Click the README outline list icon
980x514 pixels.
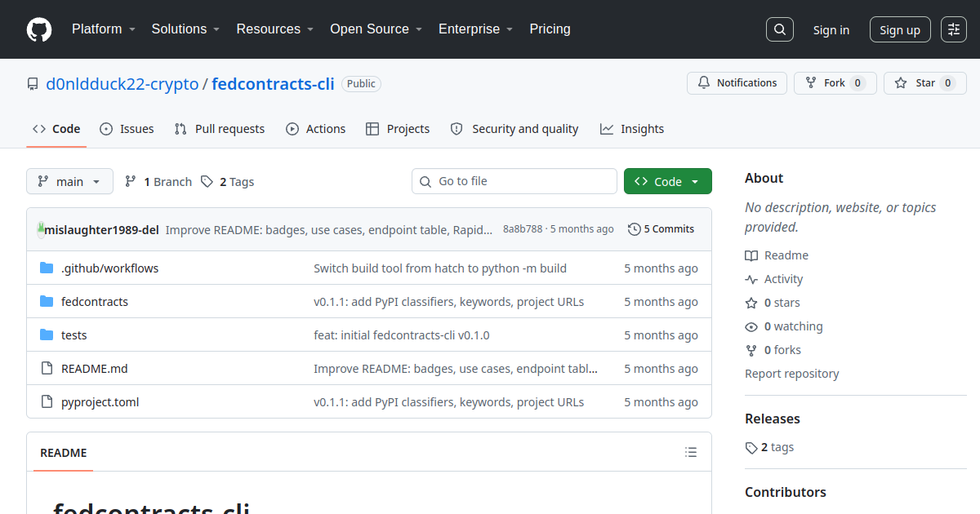point(691,452)
